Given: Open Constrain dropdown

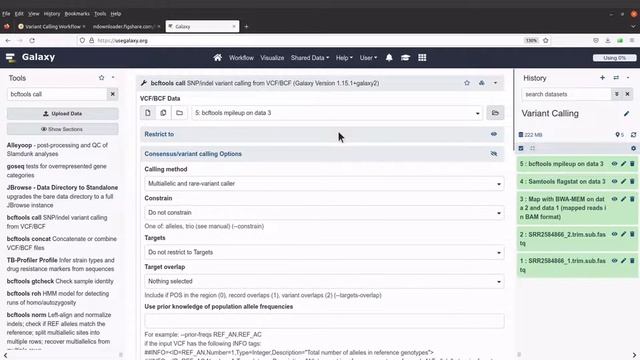Looking at the screenshot, I should coord(324,213).
